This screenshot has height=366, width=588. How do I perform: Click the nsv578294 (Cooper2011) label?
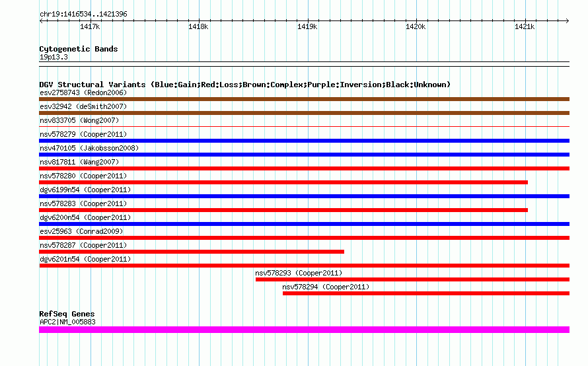[x=326, y=287]
